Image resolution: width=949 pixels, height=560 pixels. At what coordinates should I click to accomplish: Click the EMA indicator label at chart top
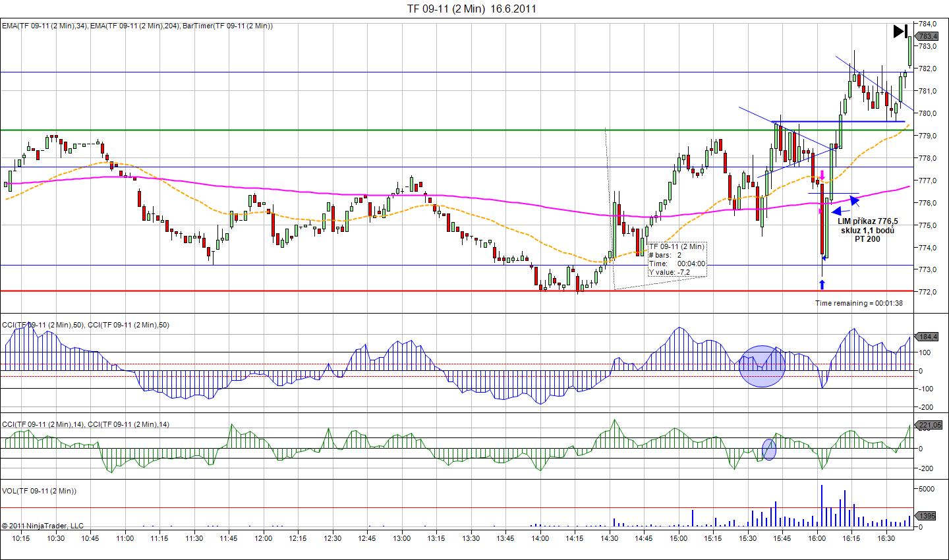(x=137, y=26)
